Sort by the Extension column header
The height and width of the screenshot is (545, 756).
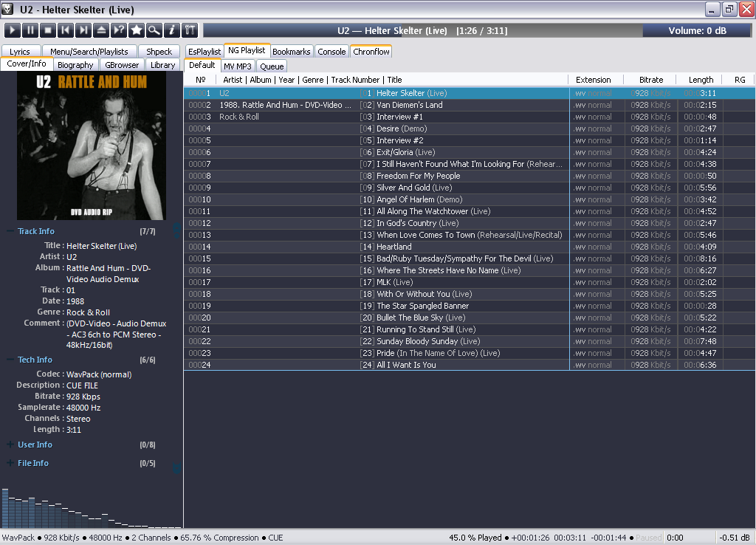593,80
